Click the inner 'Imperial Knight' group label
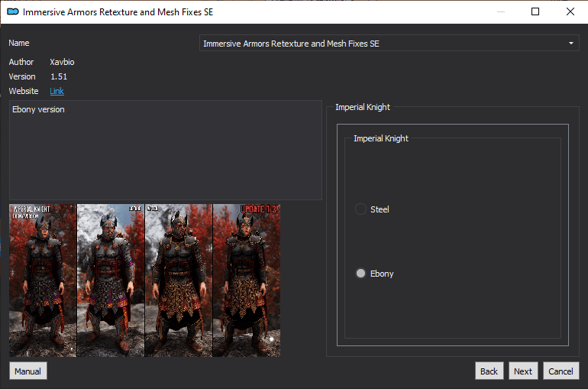588x389 pixels. point(381,138)
